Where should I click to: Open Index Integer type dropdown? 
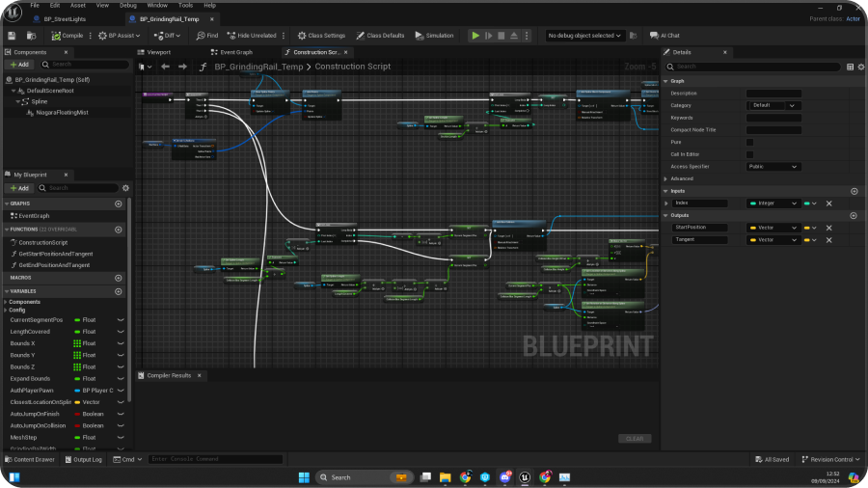click(x=773, y=203)
